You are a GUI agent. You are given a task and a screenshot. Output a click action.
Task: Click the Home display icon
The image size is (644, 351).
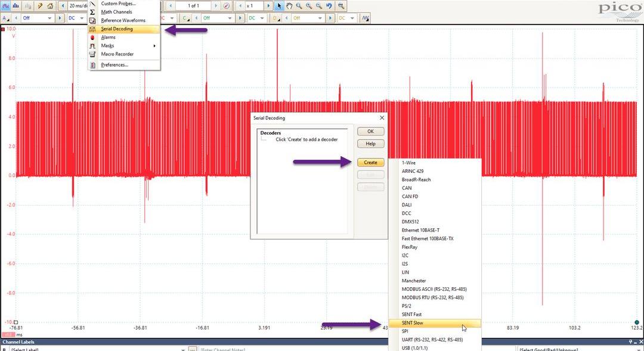tap(49, 6)
